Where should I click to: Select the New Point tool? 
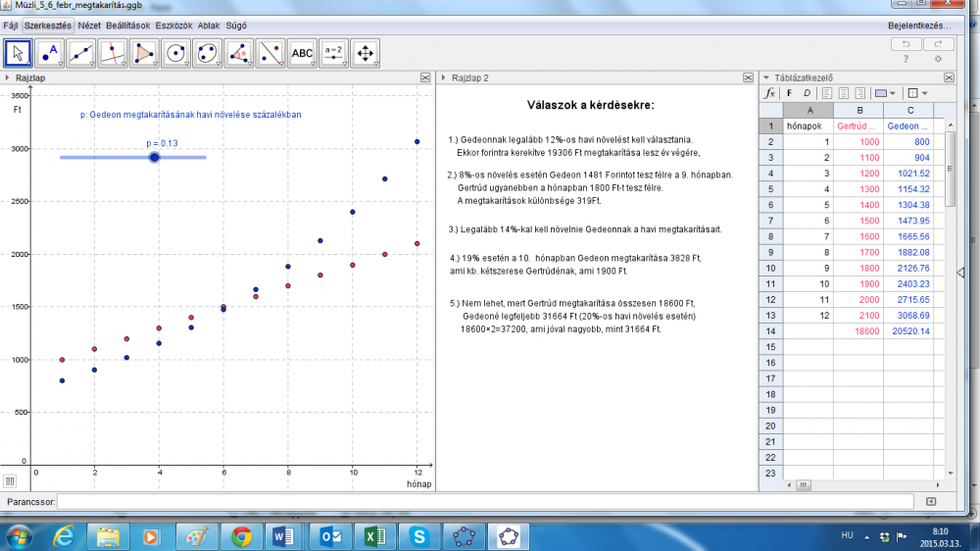pos(51,53)
